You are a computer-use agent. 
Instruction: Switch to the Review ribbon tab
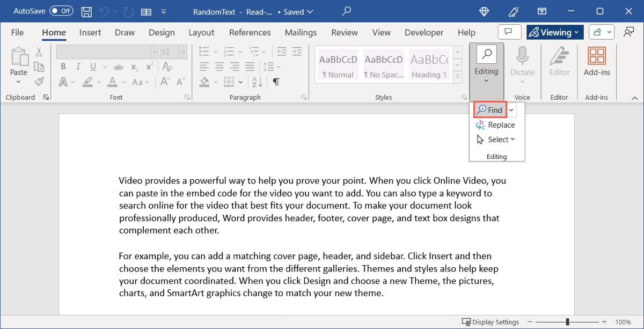(344, 32)
